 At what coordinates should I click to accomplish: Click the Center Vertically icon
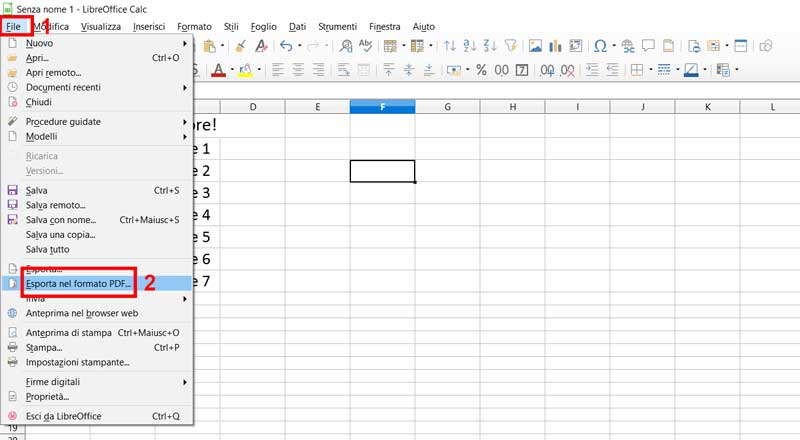click(x=409, y=70)
